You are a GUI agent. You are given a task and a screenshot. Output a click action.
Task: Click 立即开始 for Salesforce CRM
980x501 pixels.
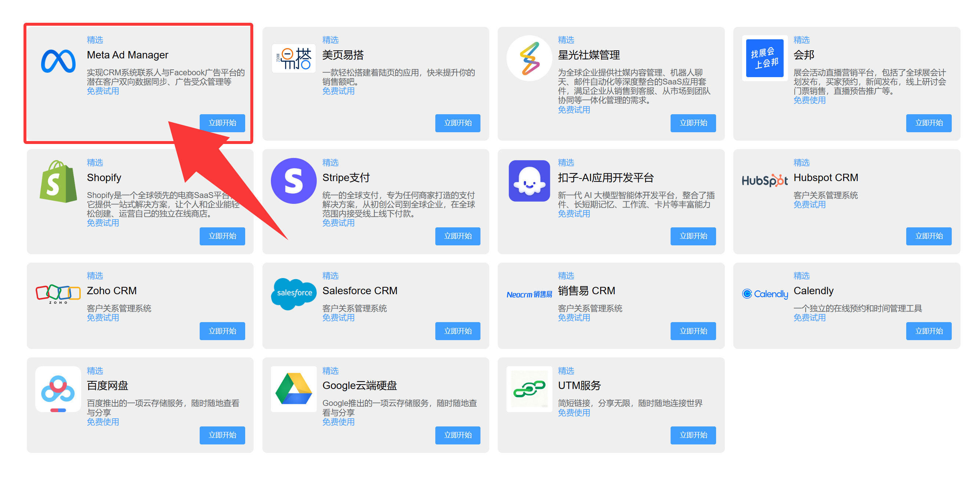[x=458, y=331]
